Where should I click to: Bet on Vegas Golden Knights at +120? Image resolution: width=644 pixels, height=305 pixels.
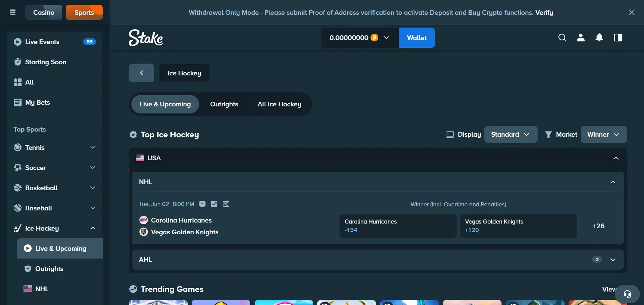(518, 226)
